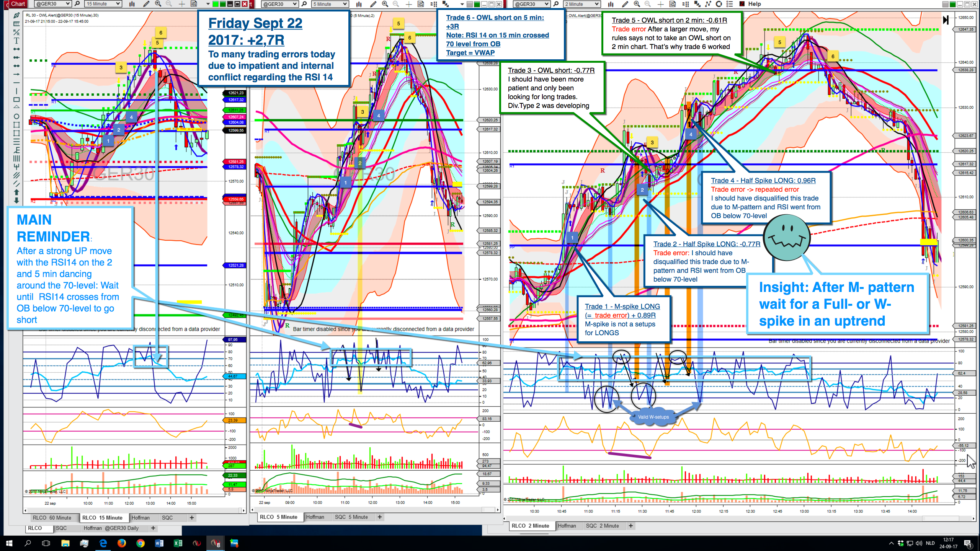Add new tab beside SQC 2 Minute
The width and height of the screenshot is (980, 551).
[631, 526]
